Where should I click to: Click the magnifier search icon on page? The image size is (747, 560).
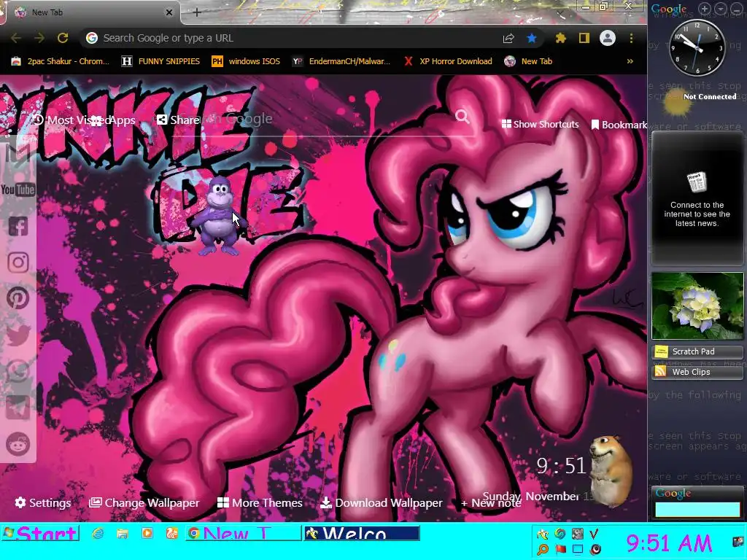462,116
